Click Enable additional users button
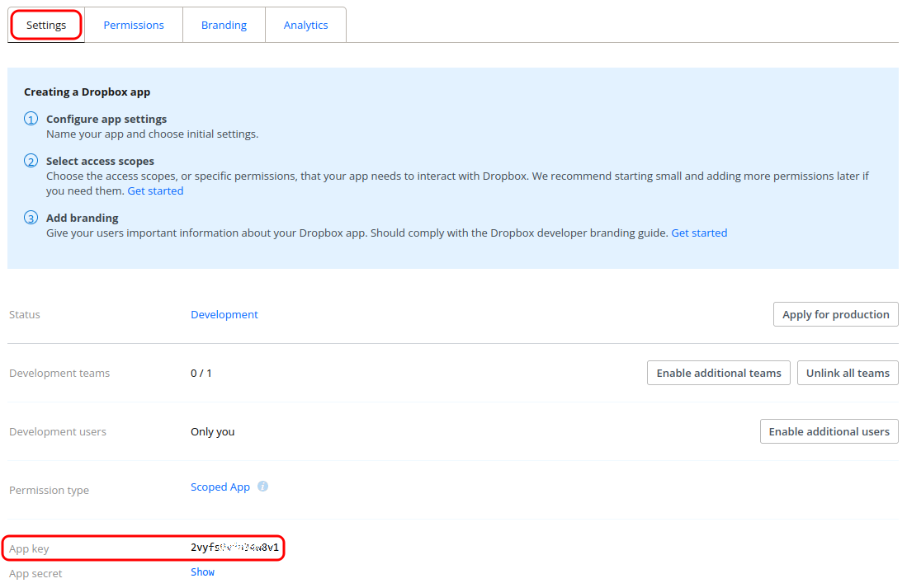 click(x=829, y=431)
